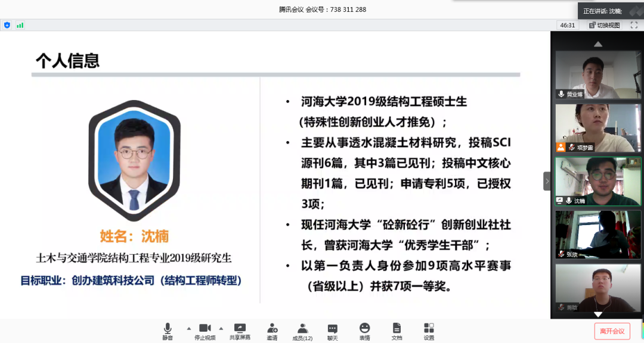Open the 聊天 chat panel
The height and width of the screenshot is (343, 644).
333,331
